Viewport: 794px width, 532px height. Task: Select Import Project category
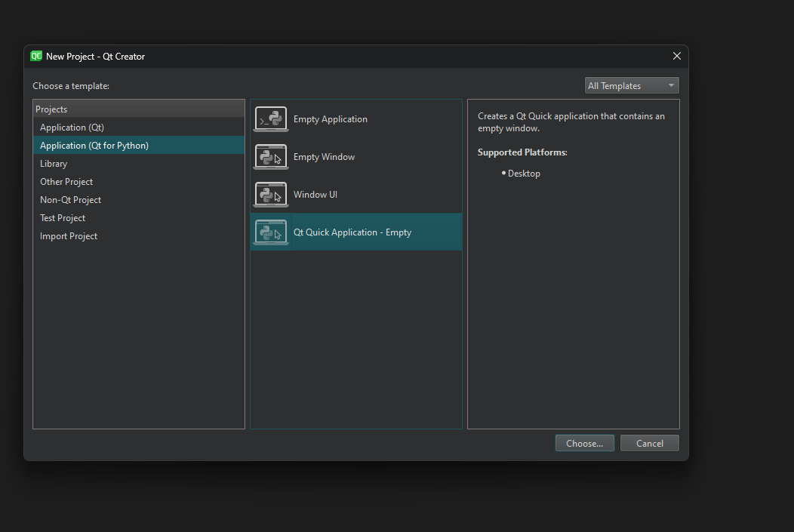pos(139,236)
